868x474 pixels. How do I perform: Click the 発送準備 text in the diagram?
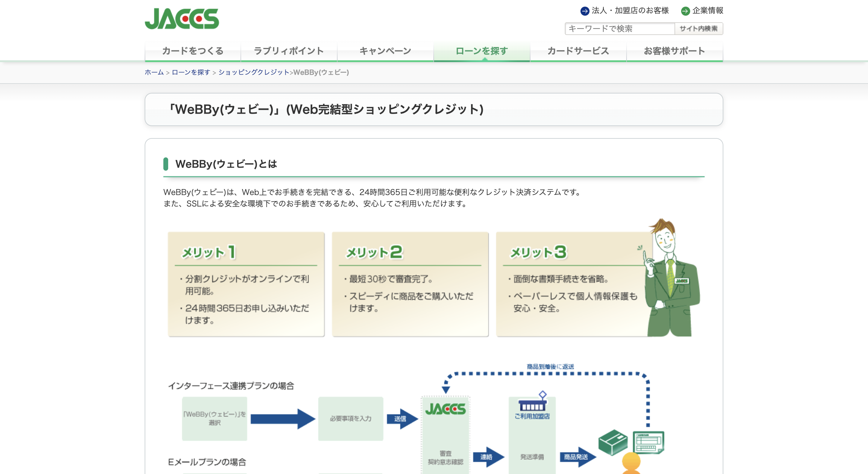pos(532,457)
